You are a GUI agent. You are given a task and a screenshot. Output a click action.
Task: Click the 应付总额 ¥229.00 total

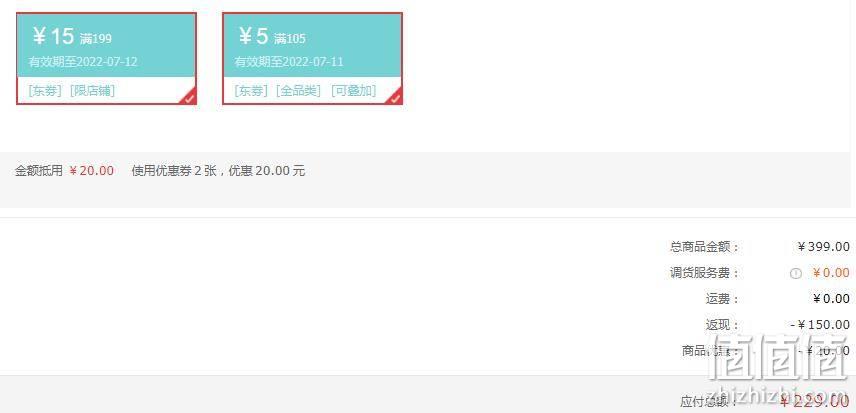(x=814, y=402)
